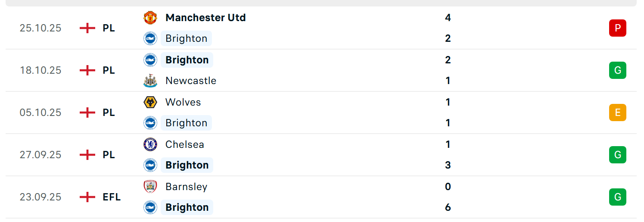Viewport: 644px width, 222px height.
Task: Click England flag beside EFL label
Action: pos(87,197)
